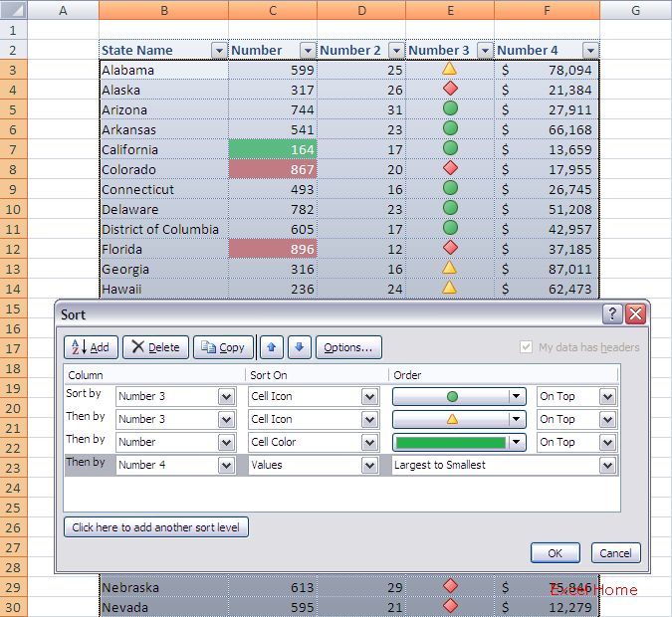Open the State Name filter dropdown
This screenshot has width=672, height=617.
pos(218,51)
